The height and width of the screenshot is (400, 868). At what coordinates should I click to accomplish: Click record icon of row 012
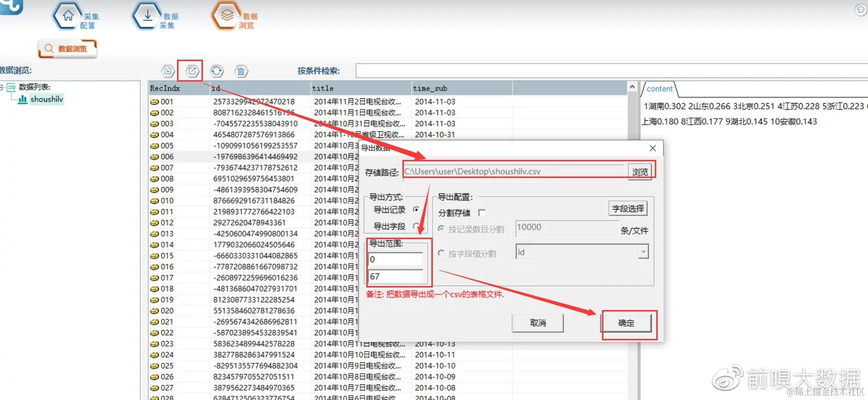(155, 223)
